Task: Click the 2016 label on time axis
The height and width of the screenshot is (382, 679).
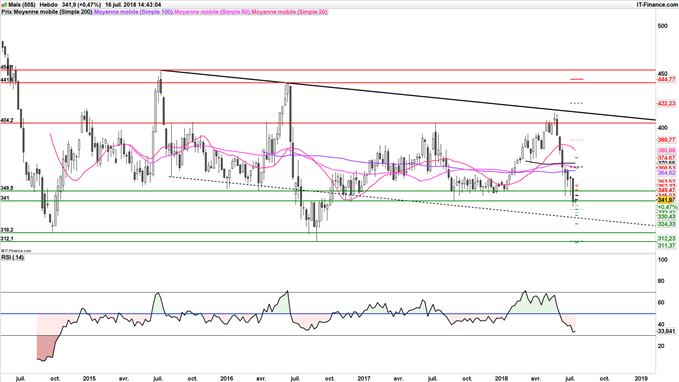Action: (x=226, y=378)
